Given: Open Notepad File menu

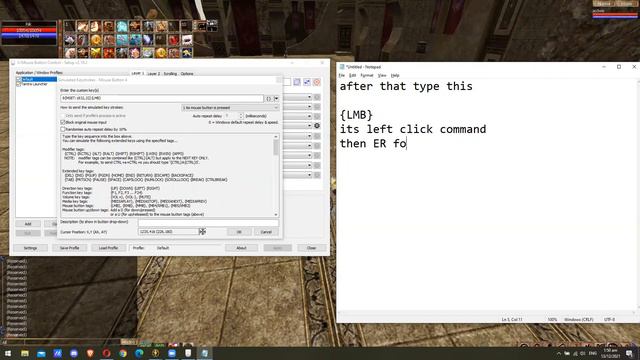Looking at the screenshot, I should pos(342,76).
